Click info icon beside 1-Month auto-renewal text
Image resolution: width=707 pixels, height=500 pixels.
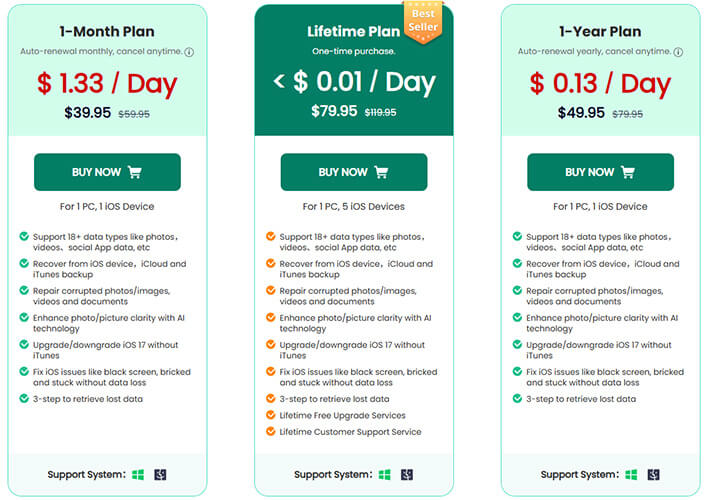tap(189, 52)
